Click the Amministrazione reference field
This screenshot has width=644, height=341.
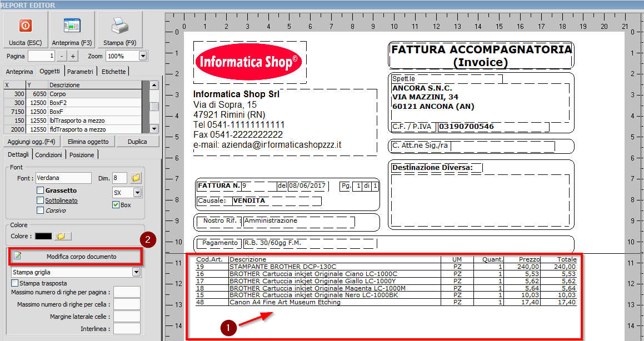[x=271, y=221]
